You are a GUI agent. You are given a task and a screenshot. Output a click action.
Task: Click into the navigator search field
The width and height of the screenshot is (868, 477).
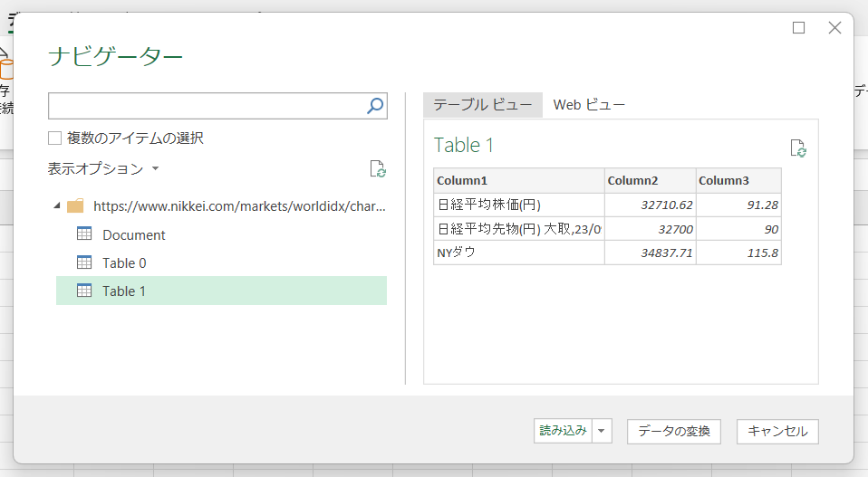click(207, 106)
